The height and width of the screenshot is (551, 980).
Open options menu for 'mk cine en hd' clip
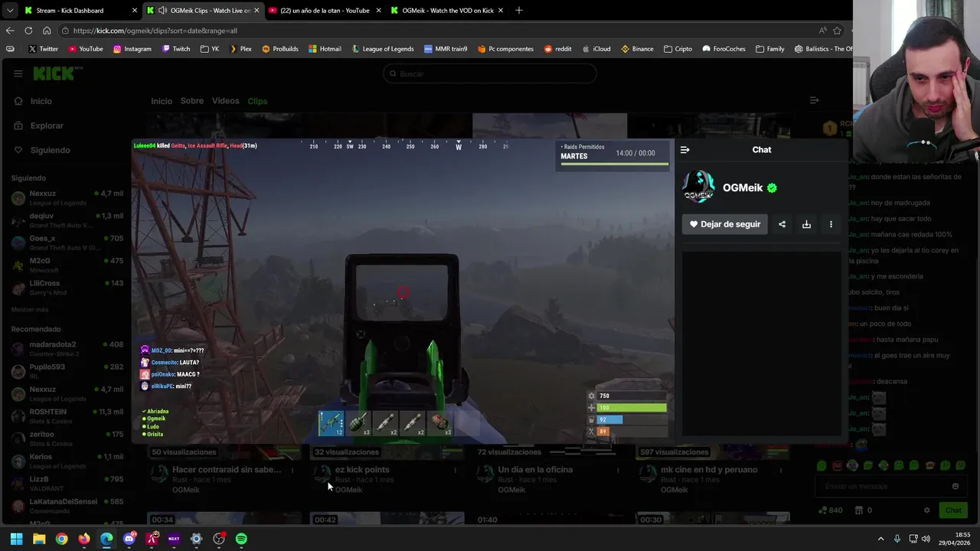coord(781,471)
